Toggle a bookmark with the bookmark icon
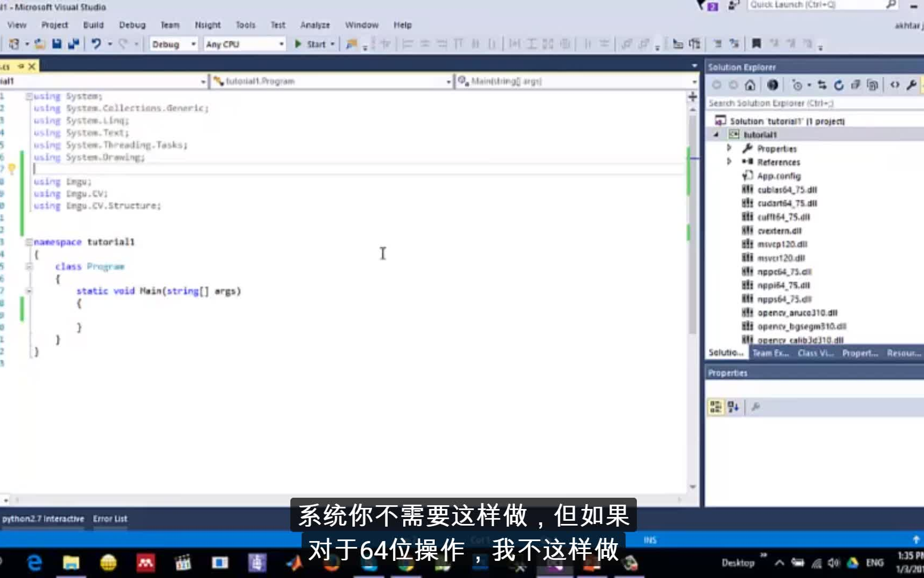Screen dimensions: 924x578 [756, 44]
